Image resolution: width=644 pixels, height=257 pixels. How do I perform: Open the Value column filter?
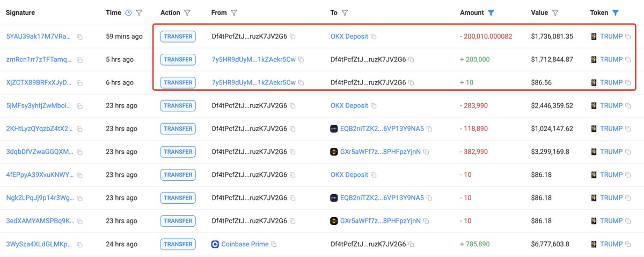pyautogui.click(x=555, y=13)
